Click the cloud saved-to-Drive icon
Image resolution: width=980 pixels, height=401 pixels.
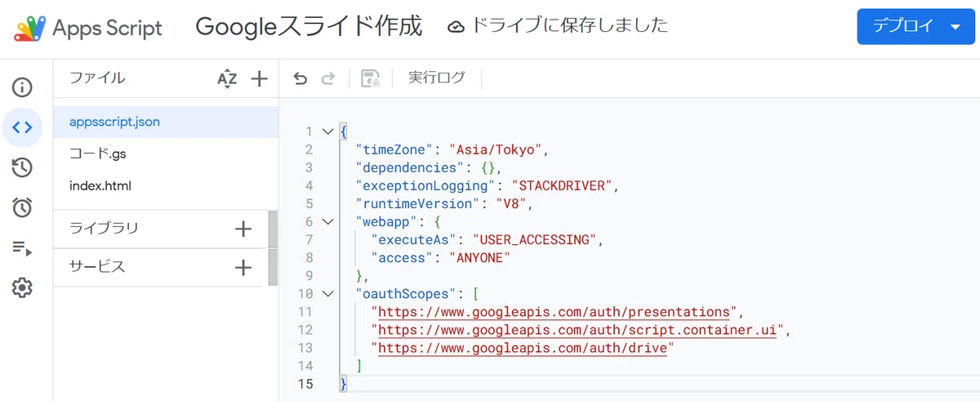457,27
